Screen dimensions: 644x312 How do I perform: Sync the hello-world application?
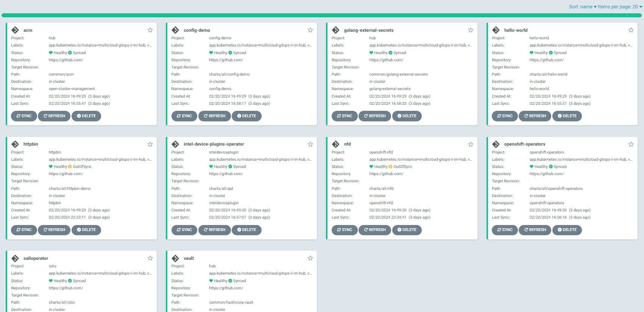tap(505, 116)
